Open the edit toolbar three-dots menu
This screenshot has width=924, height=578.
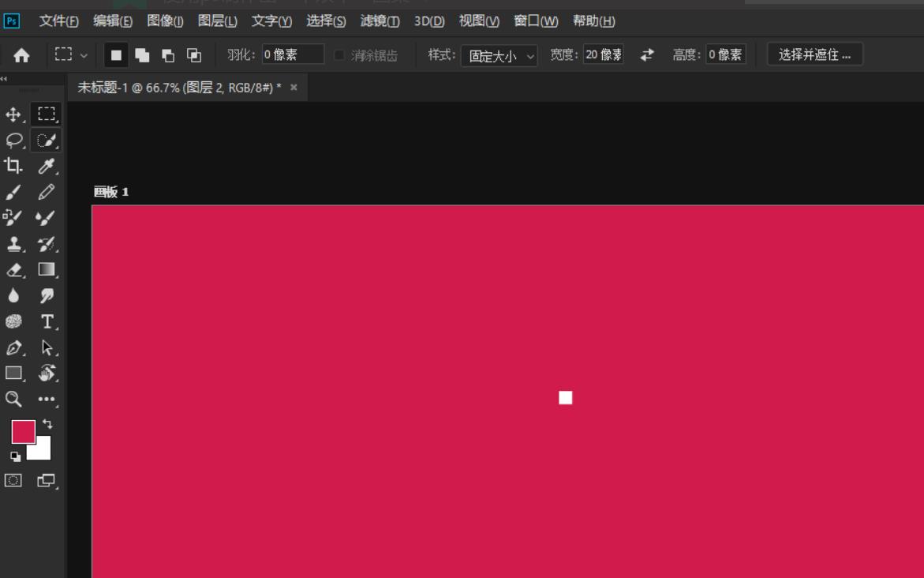pyautogui.click(x=47, y=400)
